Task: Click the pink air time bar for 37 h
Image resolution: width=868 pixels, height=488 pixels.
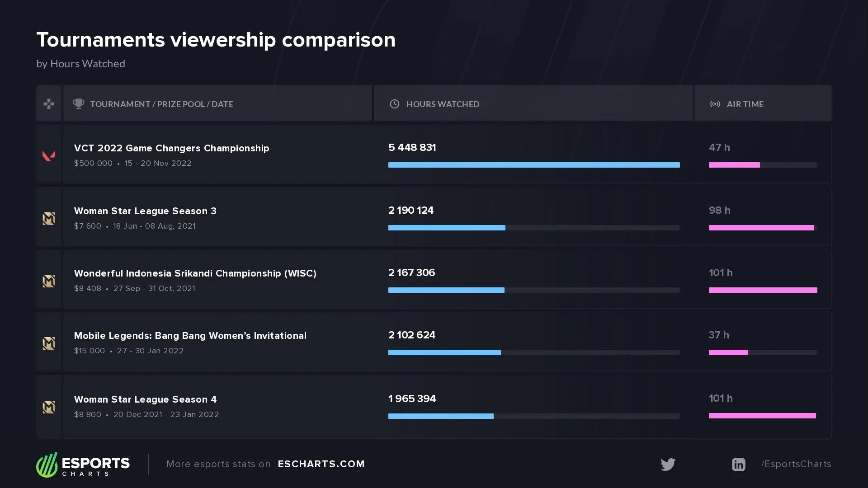Action: tap(728, 352)
